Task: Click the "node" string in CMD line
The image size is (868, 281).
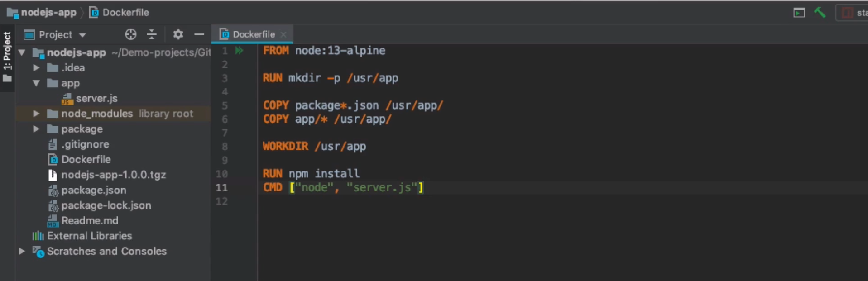Action: (314, 187)
